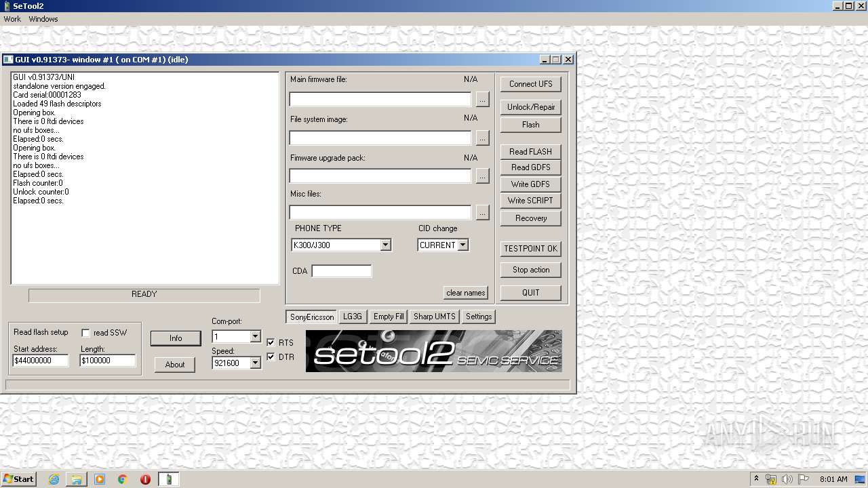Uncheck the RTS checkbox
The image size is (868, 488).
(x=271, y=342)
